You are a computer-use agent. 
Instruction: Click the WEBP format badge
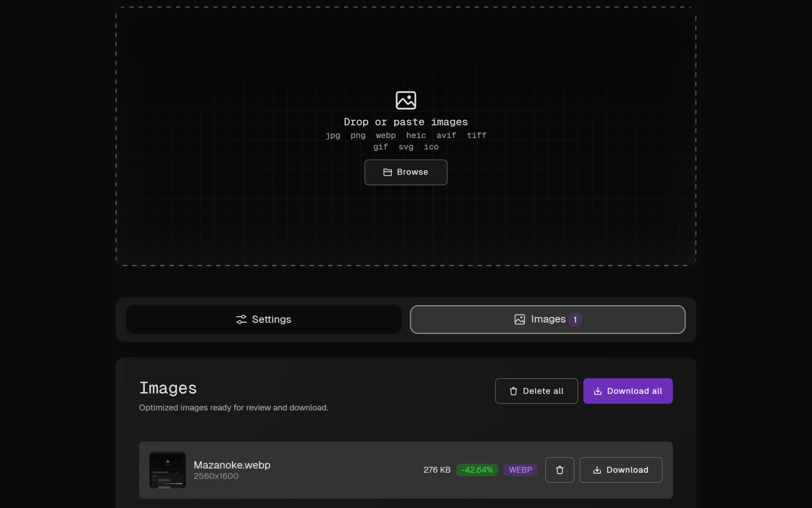click(520, 470)
